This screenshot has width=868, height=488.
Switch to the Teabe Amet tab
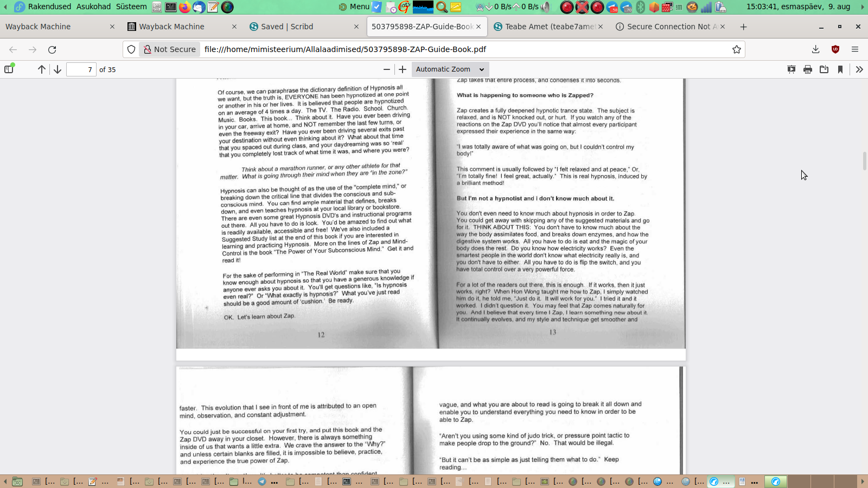(548, 27)
